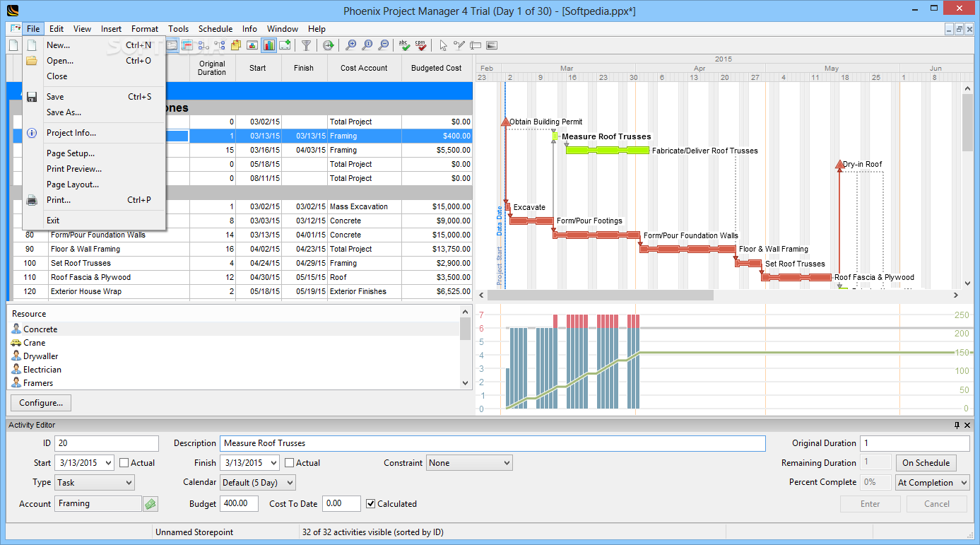The width and height of the screenshot is (980, 545).
Task: Select the arrow pointer tool
Action: [x=444, y=45]
